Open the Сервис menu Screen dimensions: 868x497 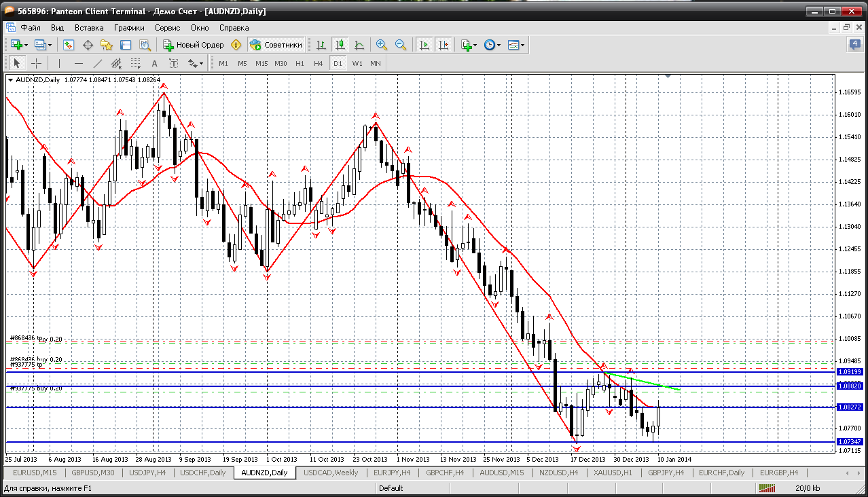tap(167, 28)
